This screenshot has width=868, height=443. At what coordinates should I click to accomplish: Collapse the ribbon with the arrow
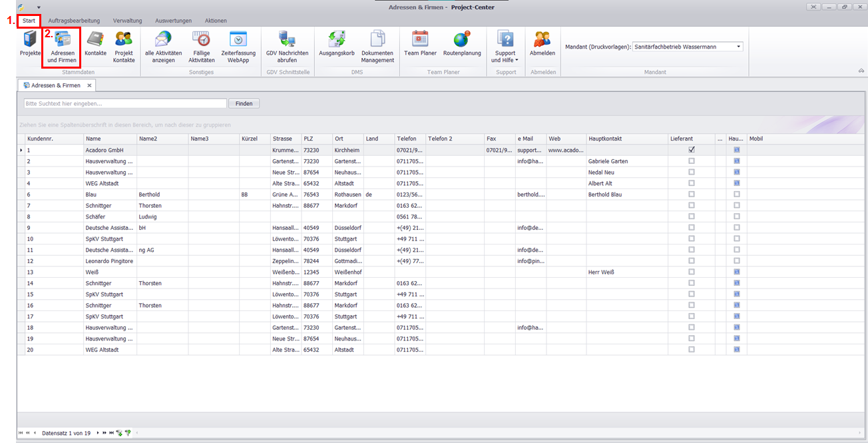861,71
